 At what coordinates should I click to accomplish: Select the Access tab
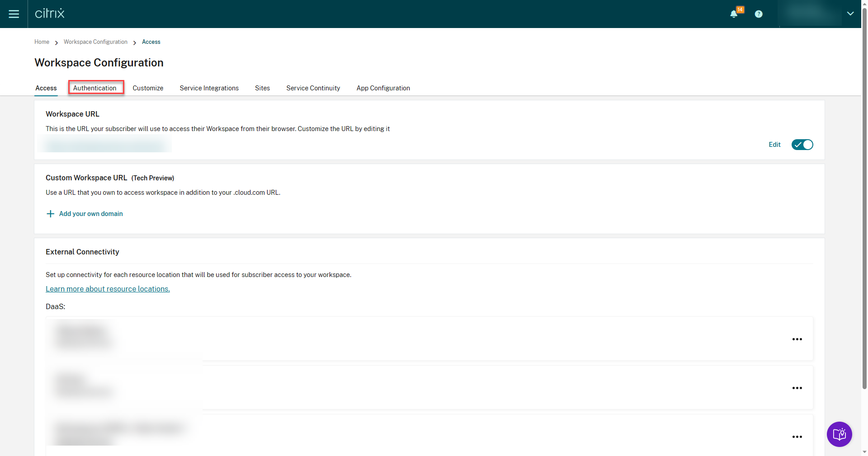pos(46,88)
